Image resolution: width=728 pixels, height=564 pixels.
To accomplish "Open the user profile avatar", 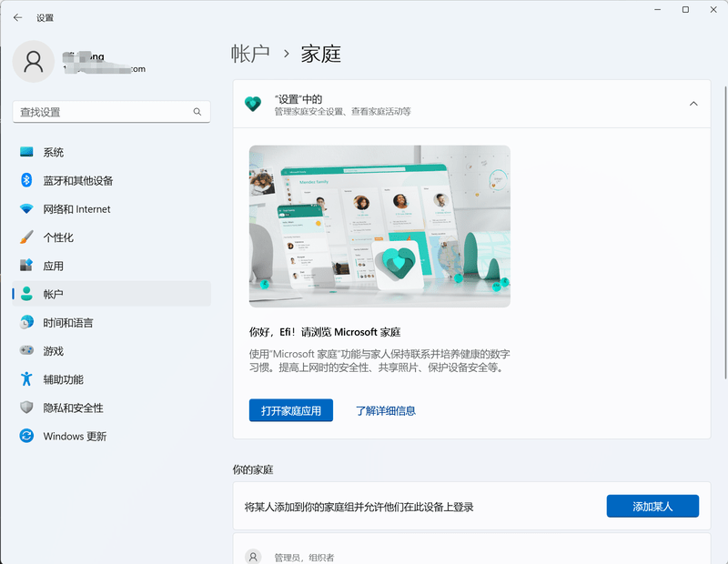I will pos(34,61).
